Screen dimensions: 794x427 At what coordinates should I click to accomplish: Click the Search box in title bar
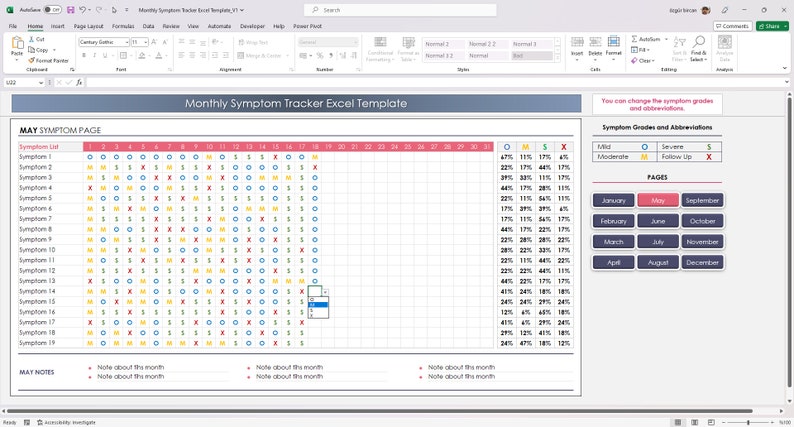tap(400, 10)
